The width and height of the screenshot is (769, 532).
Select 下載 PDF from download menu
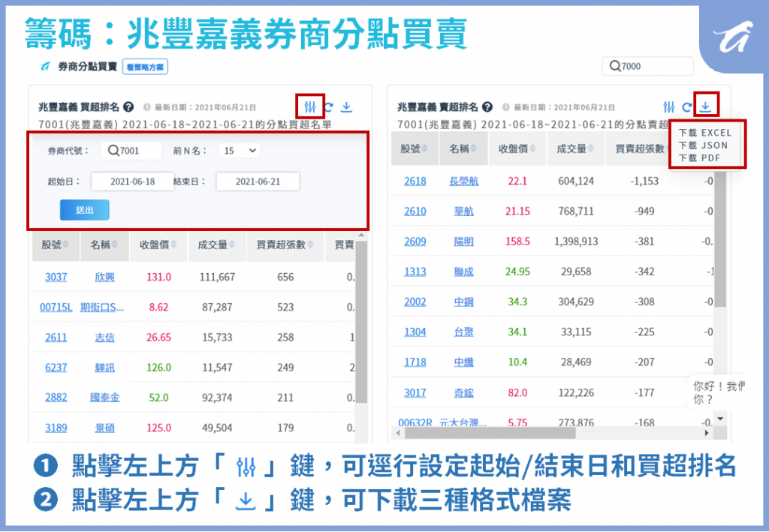(699, 158)
